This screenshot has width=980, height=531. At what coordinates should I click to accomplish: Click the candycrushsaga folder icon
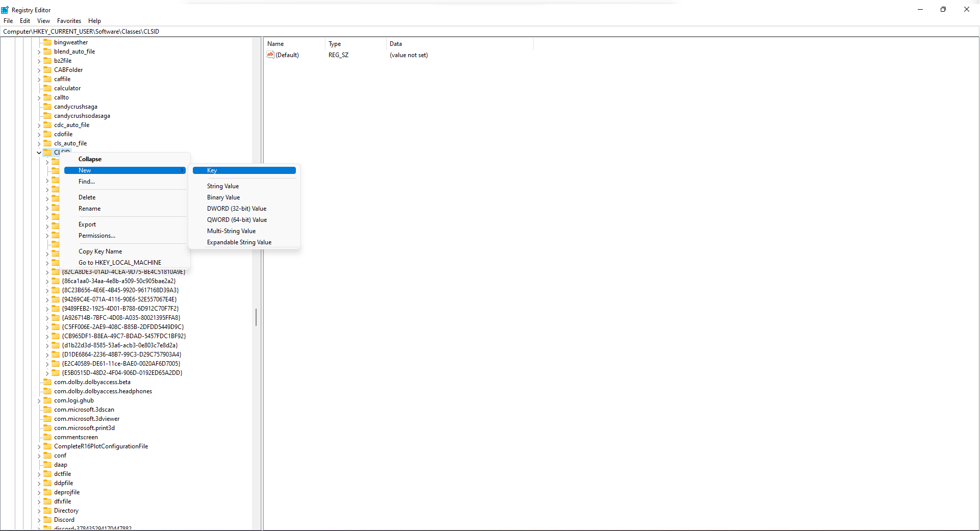(x=47, y=107)
